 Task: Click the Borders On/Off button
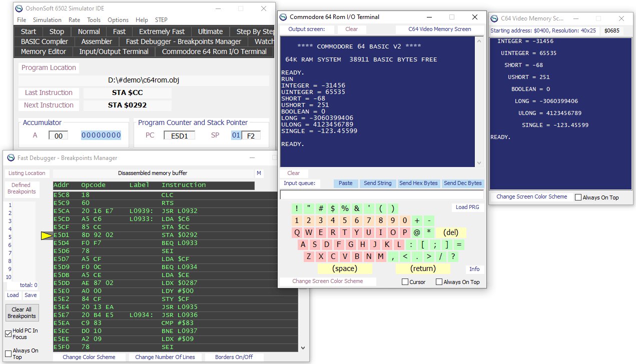[x=234, y=357]
